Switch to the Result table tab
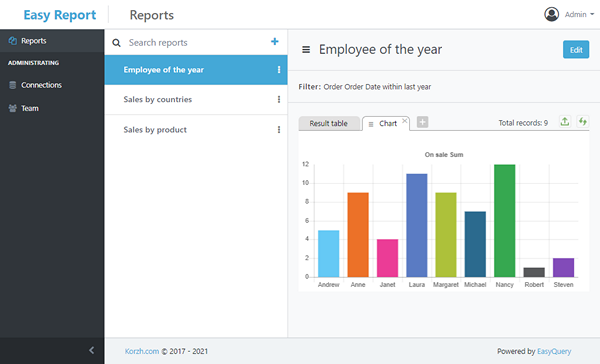This screenshot has height=364, width=600. click(329, 123)
